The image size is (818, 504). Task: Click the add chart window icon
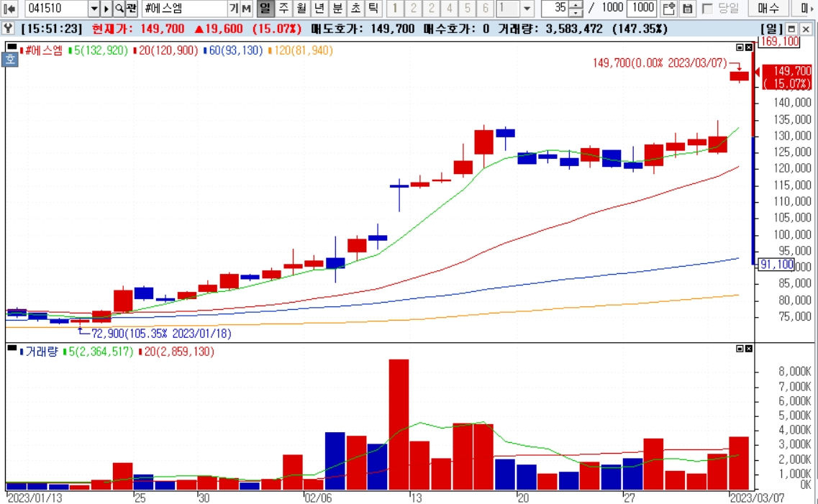pos(669,9)
